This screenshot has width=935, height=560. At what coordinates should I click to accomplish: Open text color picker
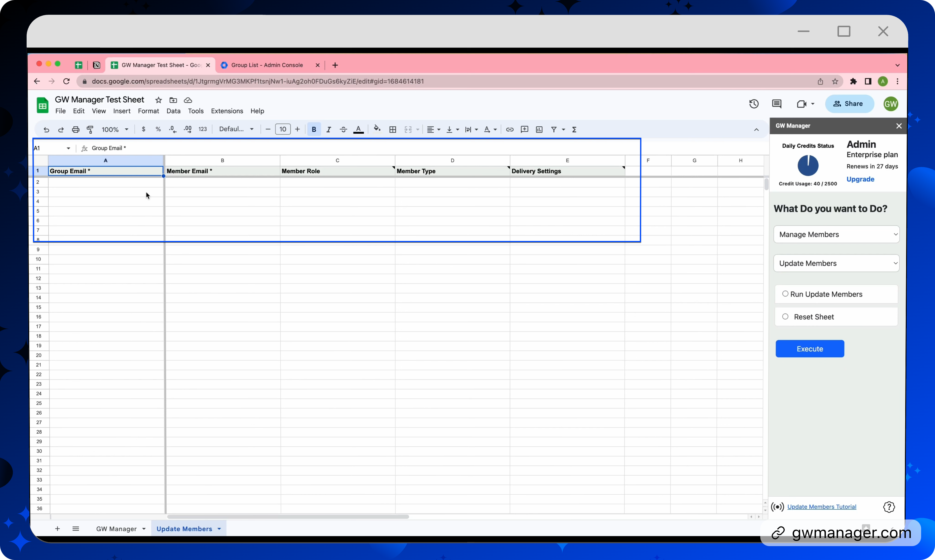tap(358, 129)
